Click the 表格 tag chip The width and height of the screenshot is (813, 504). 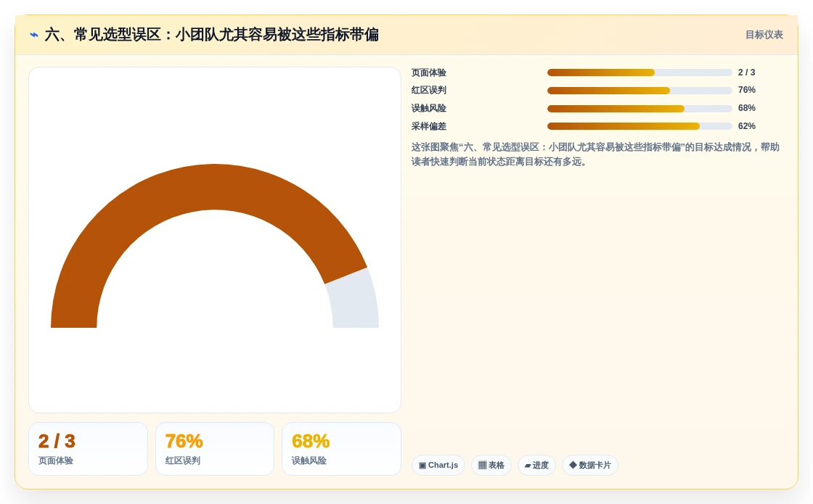tap(491, 465)
